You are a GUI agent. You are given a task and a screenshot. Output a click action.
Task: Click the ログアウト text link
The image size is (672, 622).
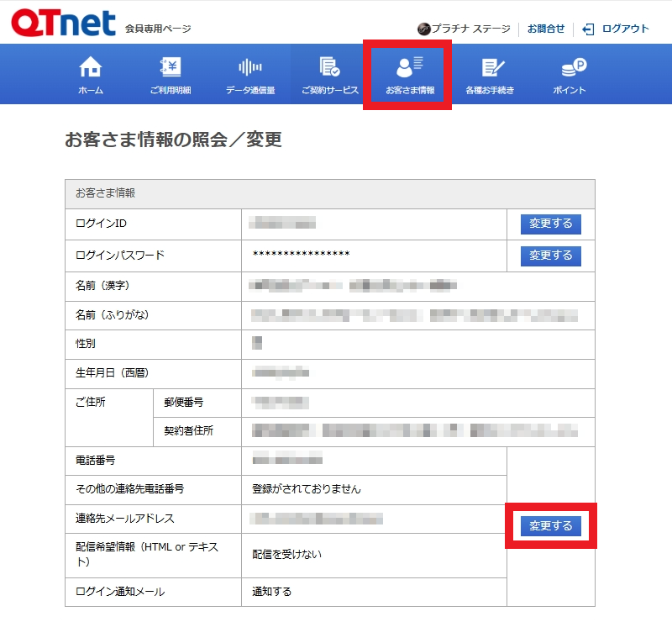[x=625, y=29]
